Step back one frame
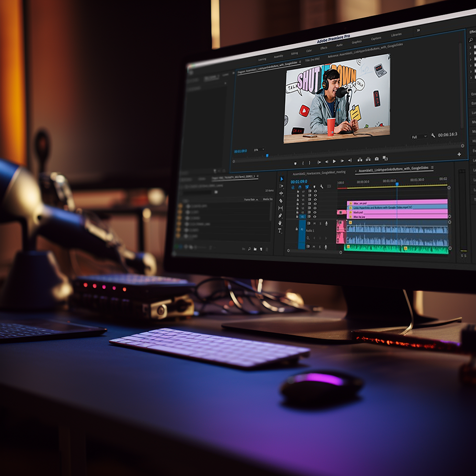Screen dimensions: 476x476 coord(326,161)
